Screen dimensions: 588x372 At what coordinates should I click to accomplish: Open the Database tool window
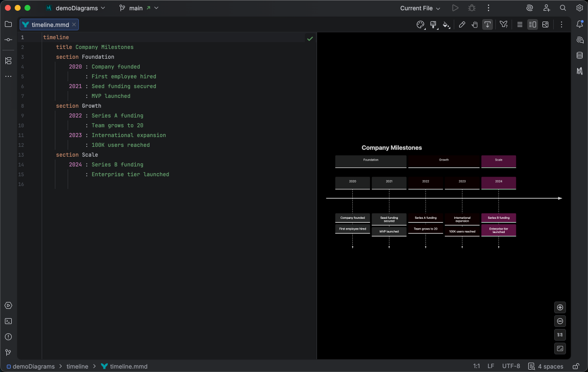580,55
